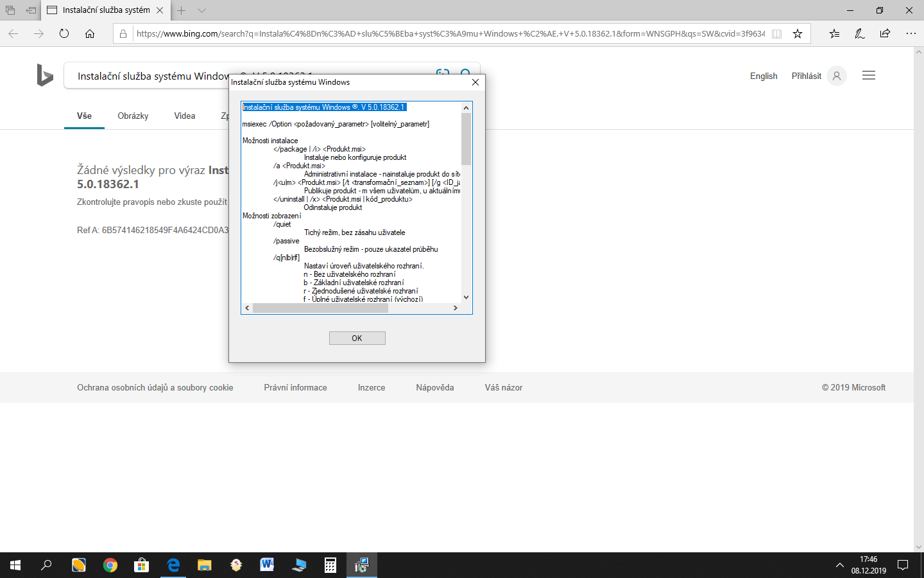924x578 pixels.
Task: Close the Instalační služba systému Windows dialog
Action: 475,82
